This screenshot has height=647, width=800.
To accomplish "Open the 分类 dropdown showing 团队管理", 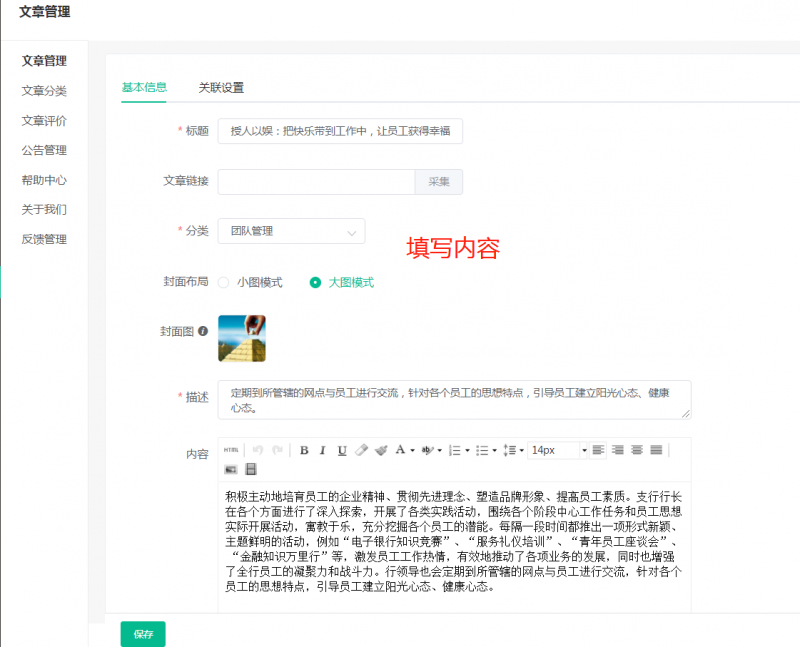I will [x=291, y=231].
